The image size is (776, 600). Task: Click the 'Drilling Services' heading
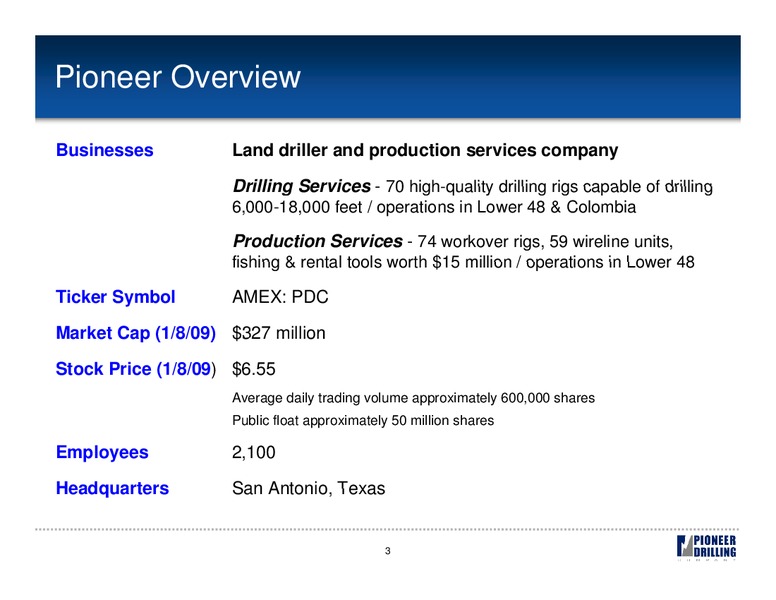coord(301,186)
